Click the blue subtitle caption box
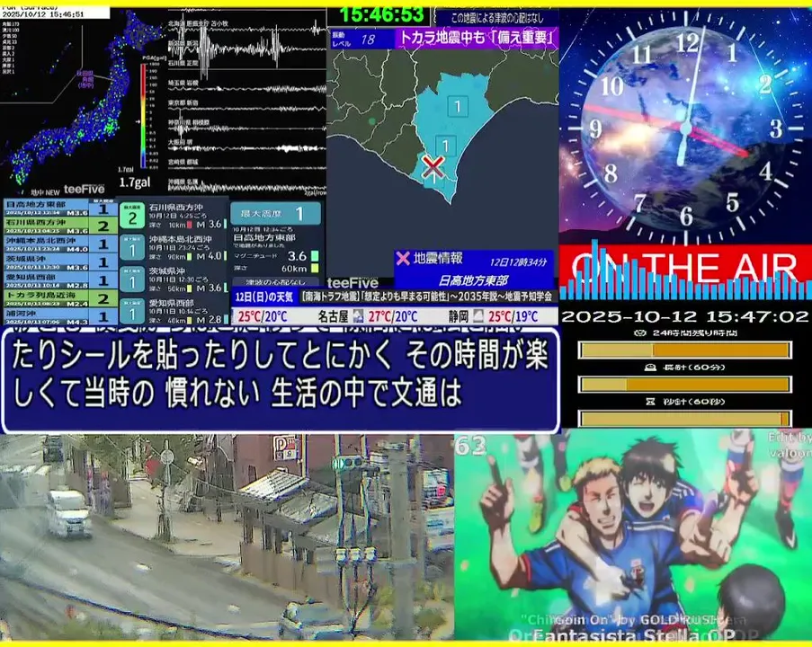 point(281,379)
